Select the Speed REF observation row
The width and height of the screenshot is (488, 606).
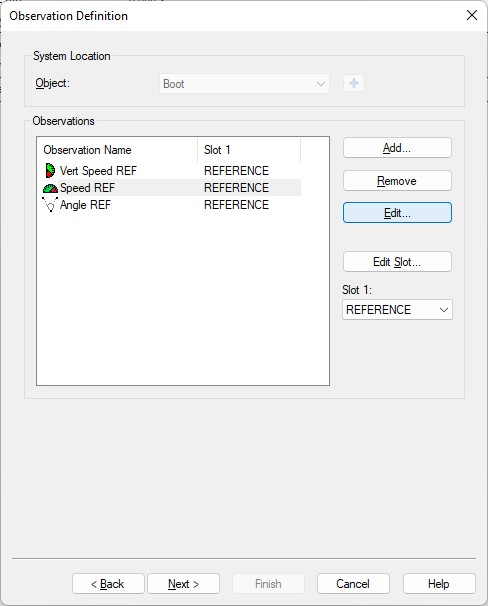click(172, 188)
